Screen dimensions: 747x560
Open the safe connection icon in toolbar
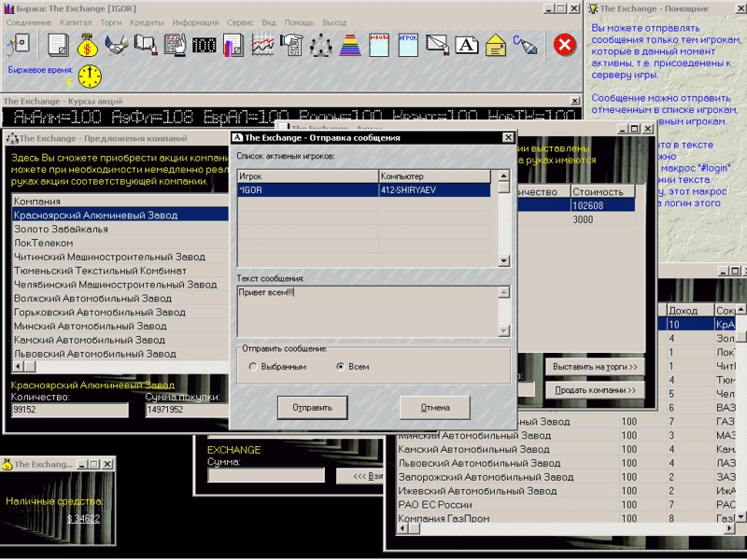point(18,45)
